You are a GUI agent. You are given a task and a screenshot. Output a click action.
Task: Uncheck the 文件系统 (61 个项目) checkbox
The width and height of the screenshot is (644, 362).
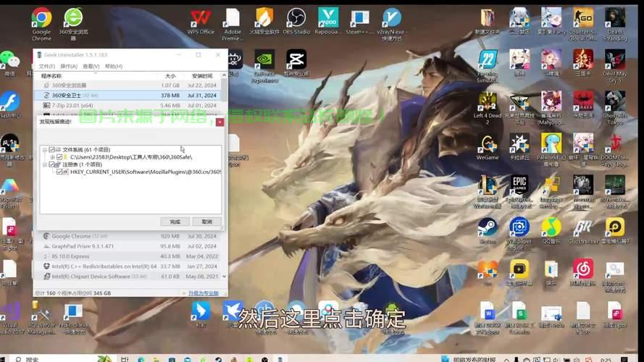51,150
